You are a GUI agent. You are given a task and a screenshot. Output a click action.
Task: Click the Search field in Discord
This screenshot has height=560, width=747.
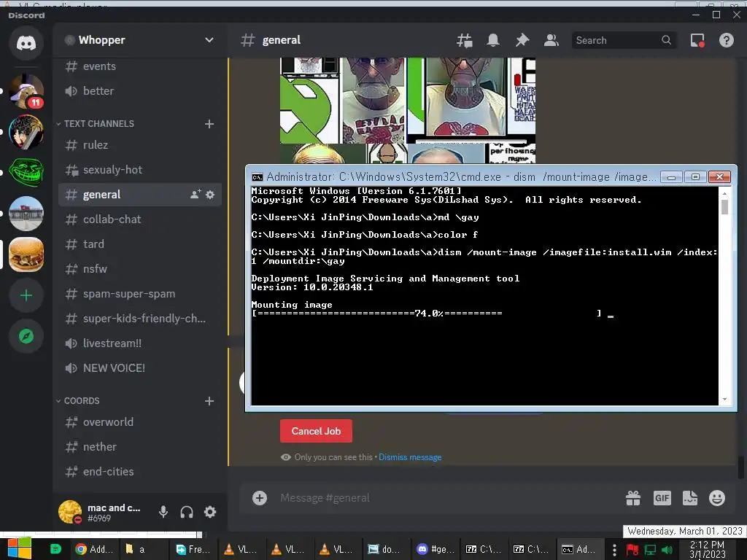pos(624,41)
